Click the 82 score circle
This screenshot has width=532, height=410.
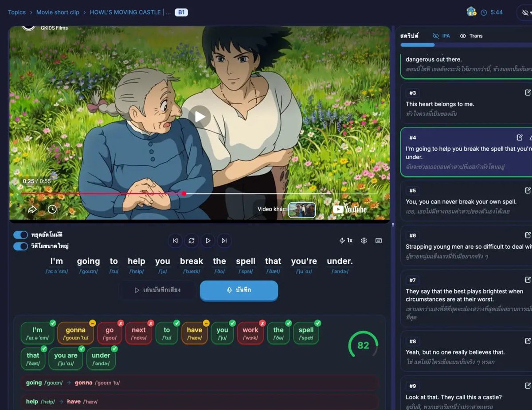pos(363,345)
